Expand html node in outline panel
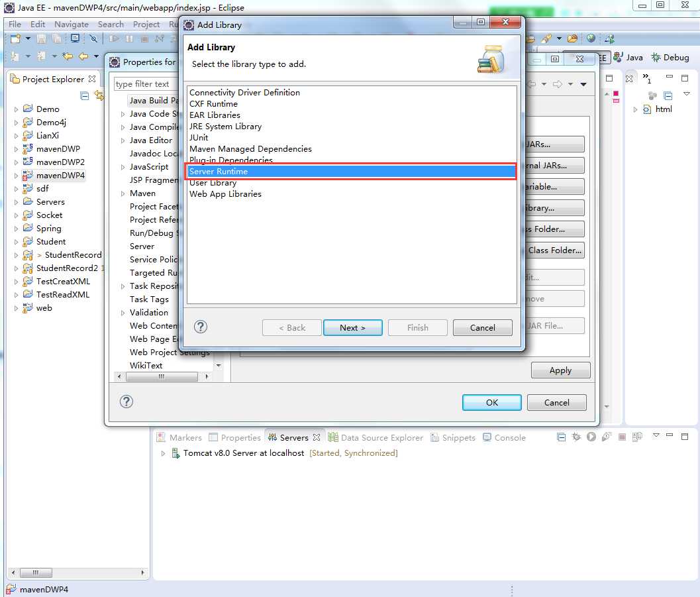700x597 pixels. coord(635,109)
